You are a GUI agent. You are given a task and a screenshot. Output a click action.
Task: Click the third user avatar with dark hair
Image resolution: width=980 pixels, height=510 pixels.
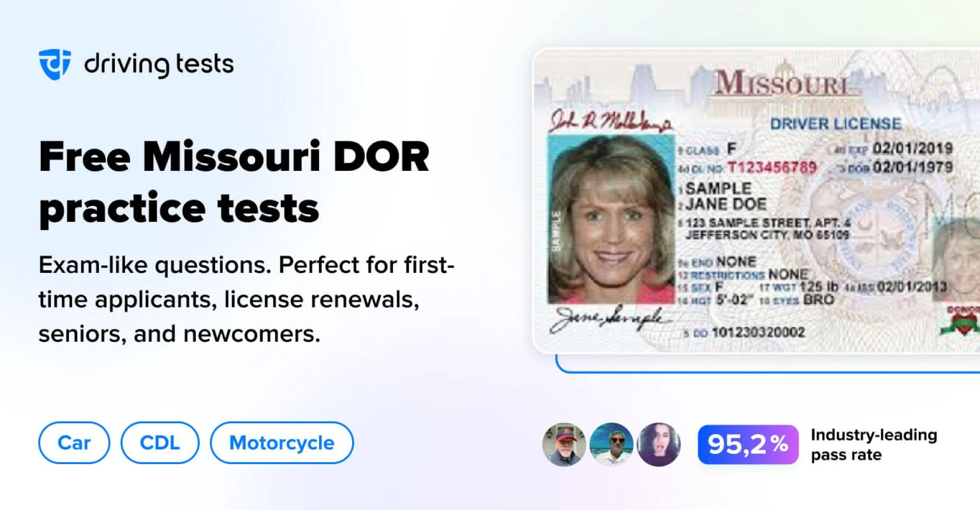659,444
